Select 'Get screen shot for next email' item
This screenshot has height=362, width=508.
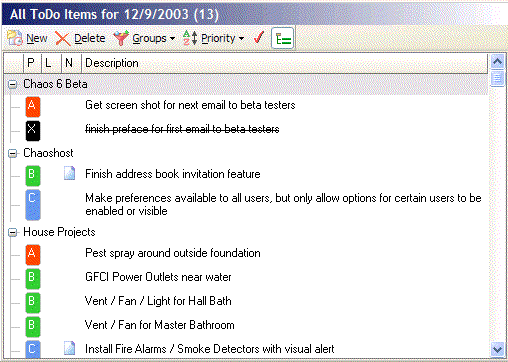click(x=190, y=105)
